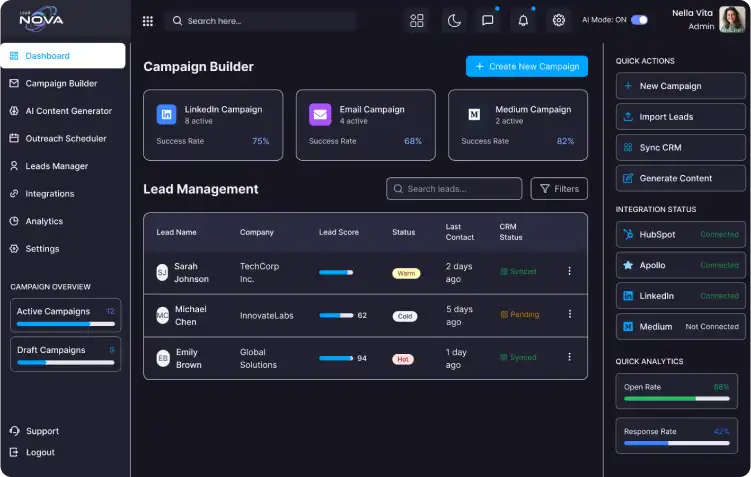
Task: Click InnovateLabs company cell
Action: pos(266,316)
